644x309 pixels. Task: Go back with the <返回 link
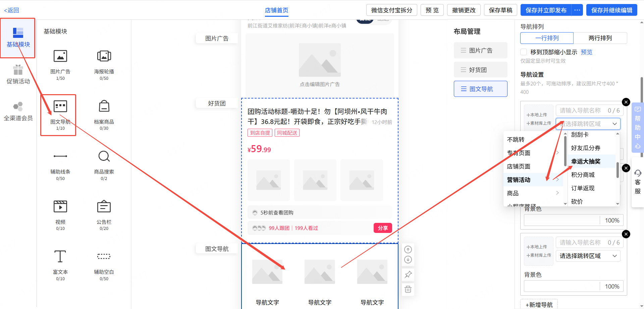pos(11,10)
